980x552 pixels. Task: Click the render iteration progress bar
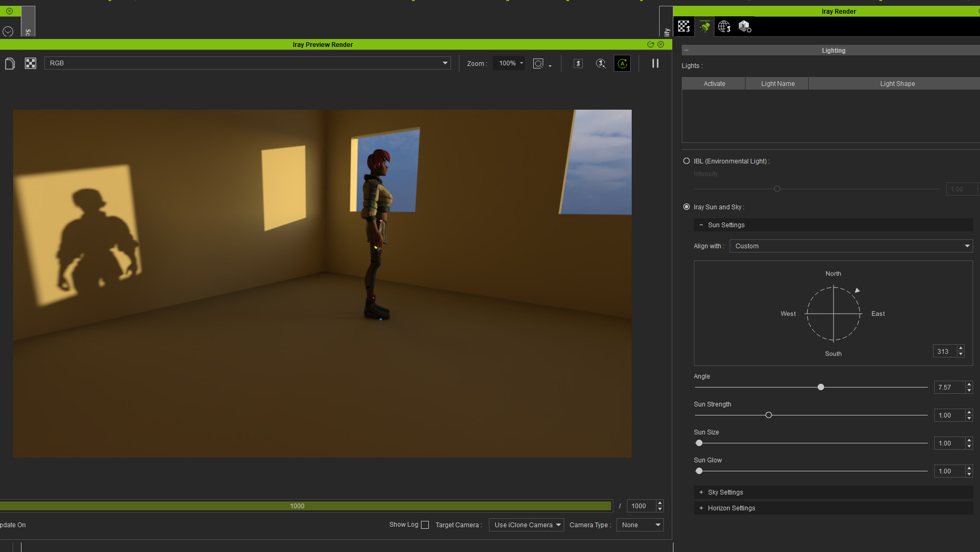306,506
